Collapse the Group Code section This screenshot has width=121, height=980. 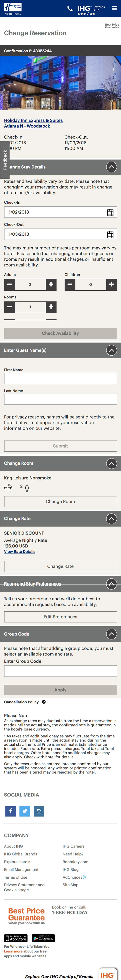(111, 634)
